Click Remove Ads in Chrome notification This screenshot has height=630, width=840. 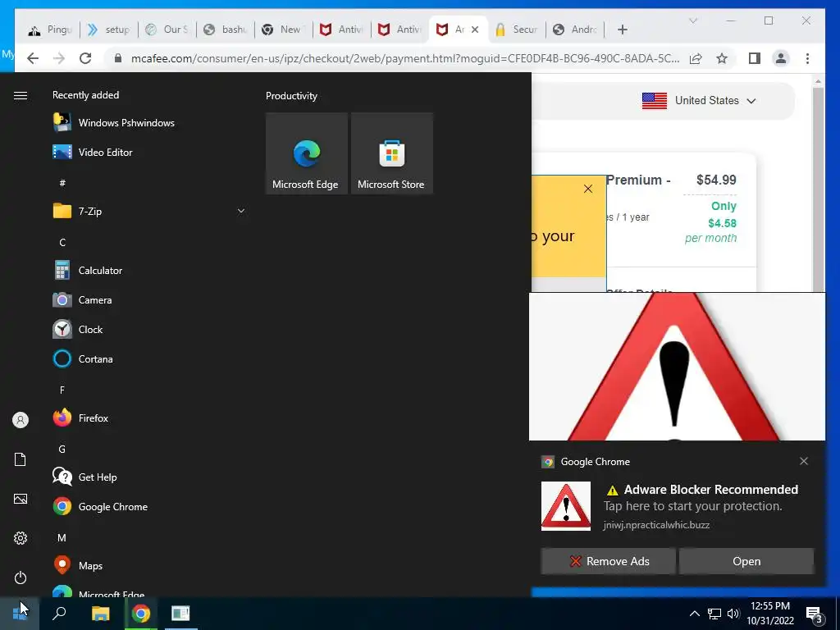608,561
